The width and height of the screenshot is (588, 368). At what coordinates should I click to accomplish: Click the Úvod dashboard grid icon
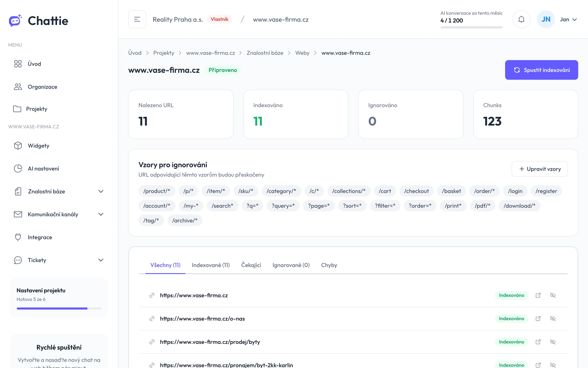pos(18,64)
